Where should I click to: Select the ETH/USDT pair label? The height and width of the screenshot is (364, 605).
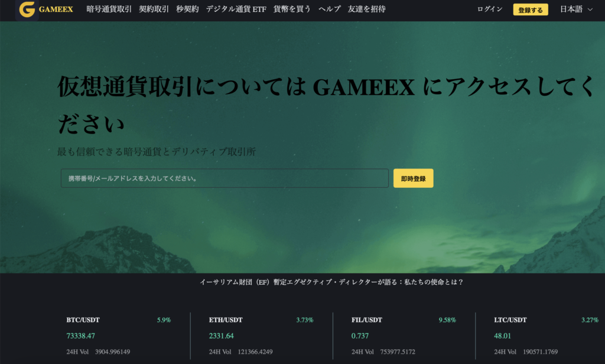pyautogui.click(x=226, y=320)
